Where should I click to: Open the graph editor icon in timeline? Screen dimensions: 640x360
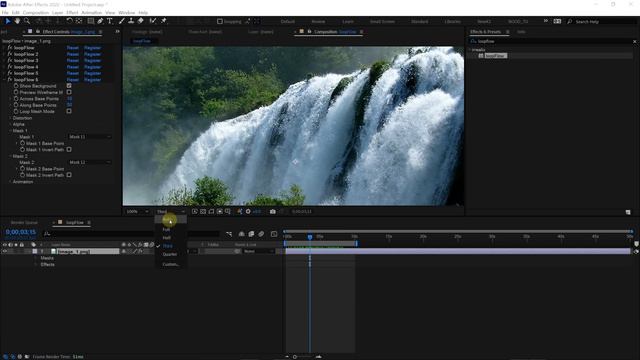point(274,234)
